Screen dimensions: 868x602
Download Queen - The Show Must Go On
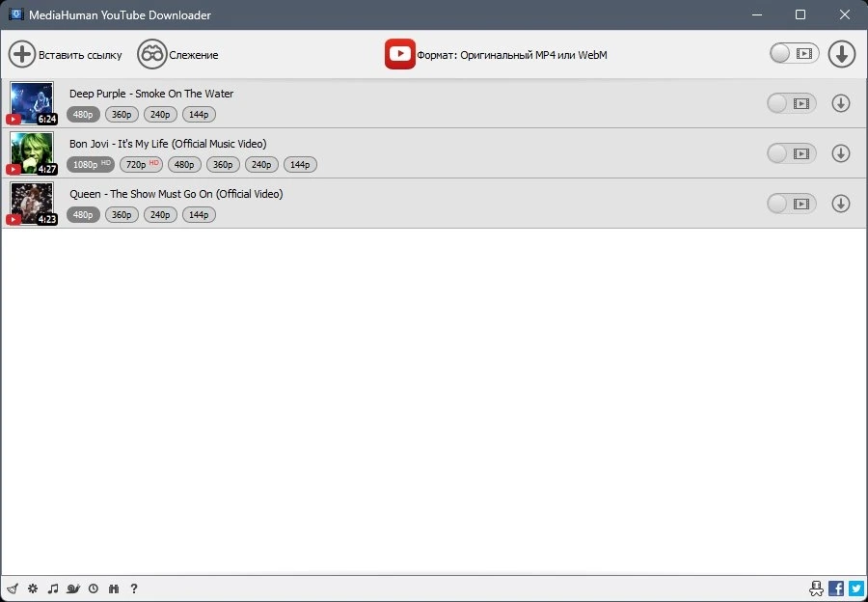840,204
